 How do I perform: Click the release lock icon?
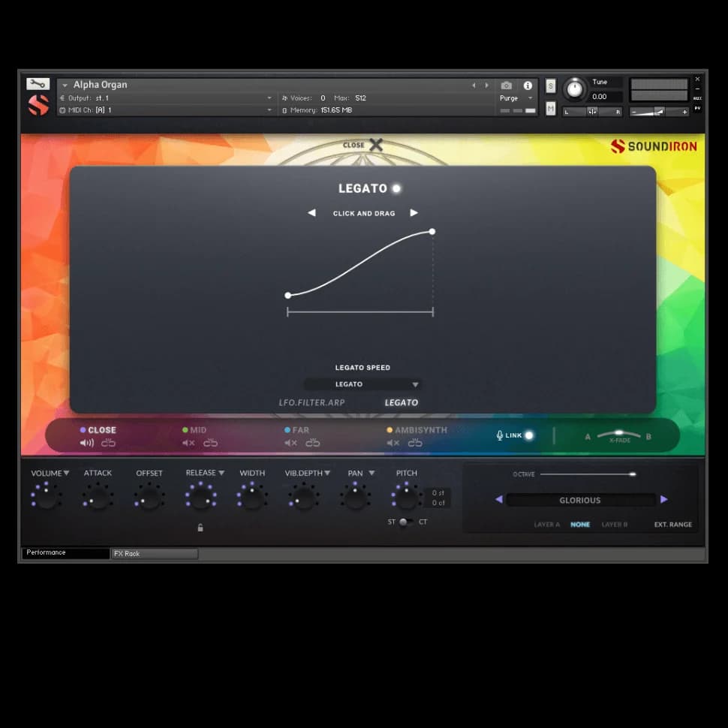(x=200, y=528)
